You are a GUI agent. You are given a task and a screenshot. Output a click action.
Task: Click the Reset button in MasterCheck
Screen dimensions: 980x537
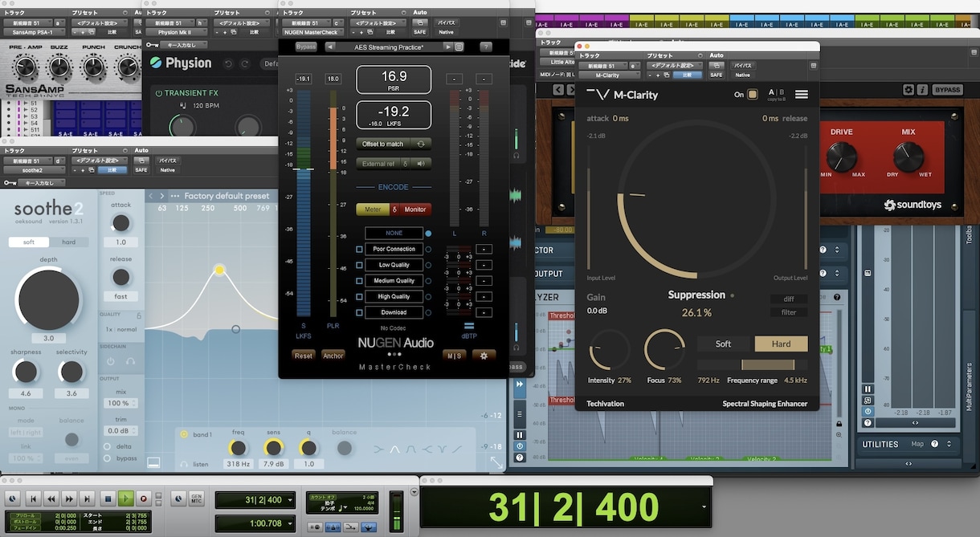304,355
